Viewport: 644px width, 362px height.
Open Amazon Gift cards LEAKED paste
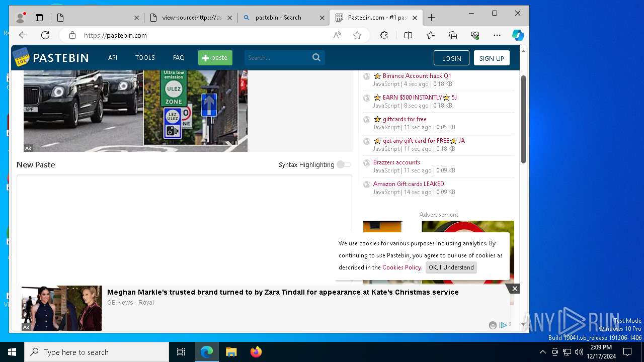tap(409, 184)
